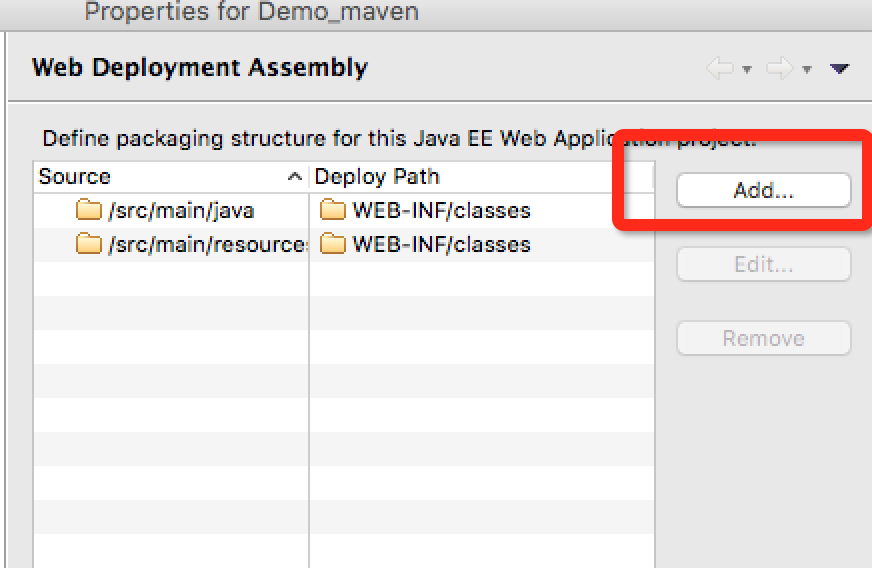The image size is (872, 568).
Task: Click the Add... button
Action: [763, 190]
